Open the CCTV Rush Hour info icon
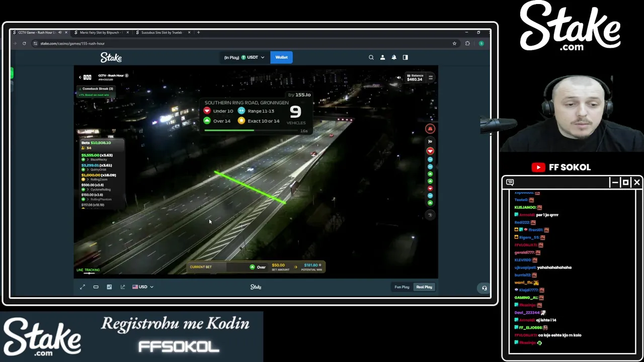The image size is (644, 362). click(x=126, y=75)
